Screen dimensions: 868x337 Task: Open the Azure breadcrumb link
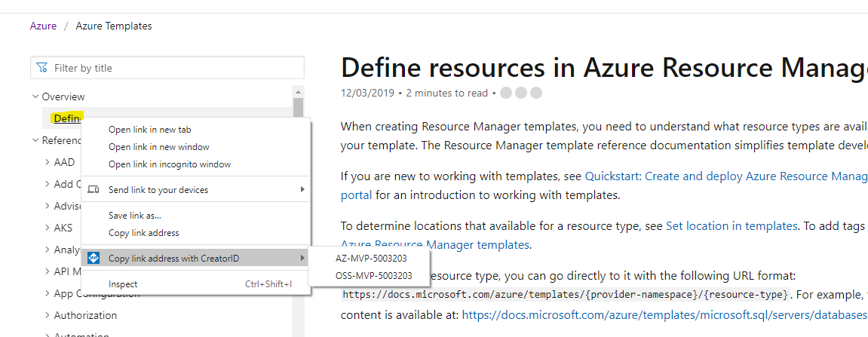point(43,26)
